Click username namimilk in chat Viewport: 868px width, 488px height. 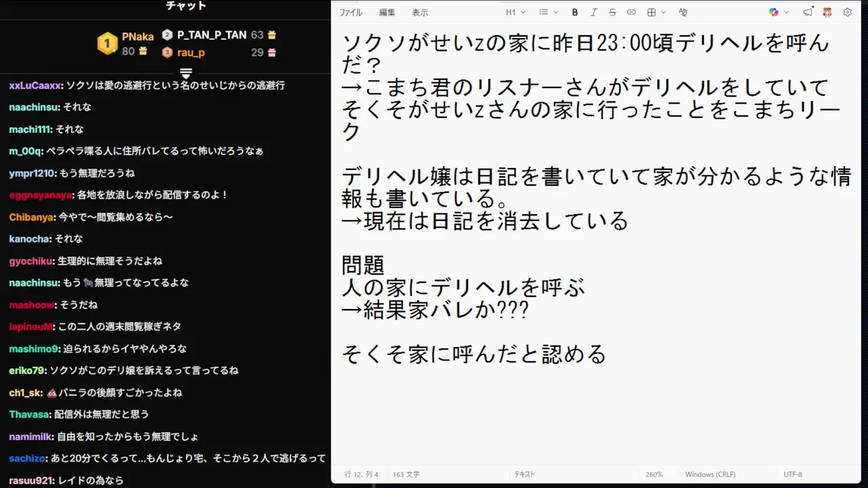(x=31, y=436)
